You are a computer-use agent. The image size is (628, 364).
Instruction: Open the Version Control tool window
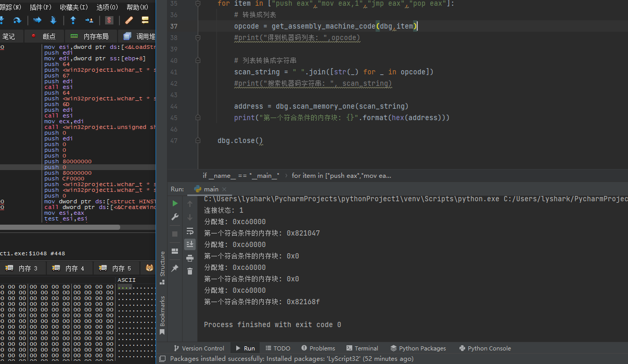pos(198,348)
